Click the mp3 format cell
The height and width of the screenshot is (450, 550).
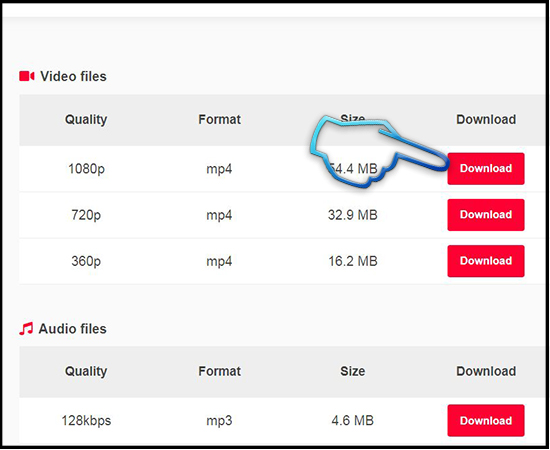coord(219,421)
